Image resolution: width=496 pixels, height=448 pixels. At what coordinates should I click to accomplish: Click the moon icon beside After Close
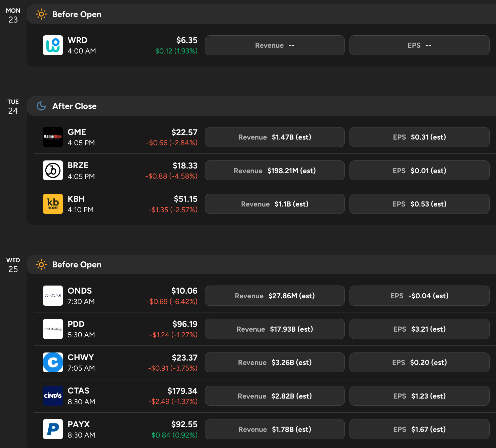point(41,106)
